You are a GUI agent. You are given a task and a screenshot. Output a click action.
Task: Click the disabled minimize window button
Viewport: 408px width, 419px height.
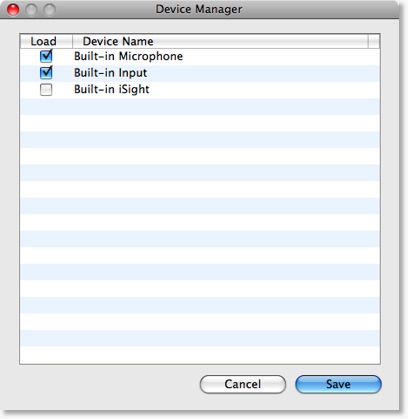click(31, 9)
